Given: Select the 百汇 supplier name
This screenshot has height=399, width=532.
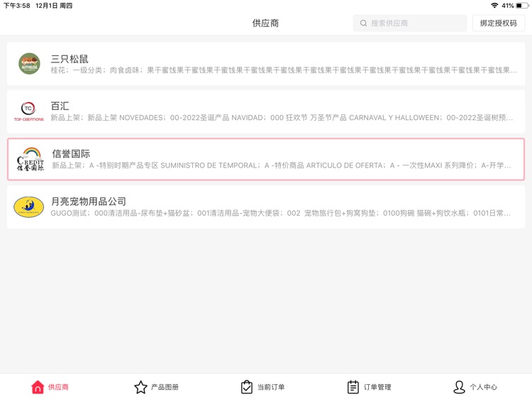Looking at the screenshot, I should click(x=60, y=106).
